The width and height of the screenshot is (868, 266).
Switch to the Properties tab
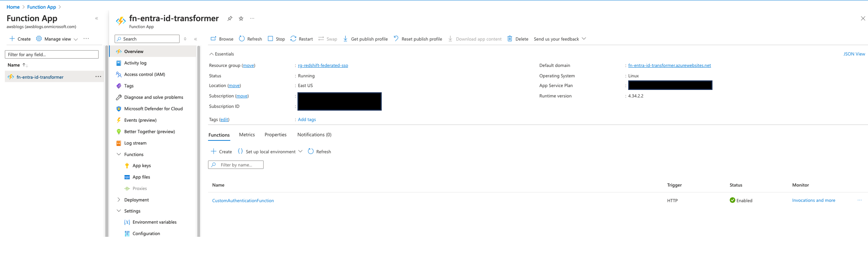[x=275, y=135]
